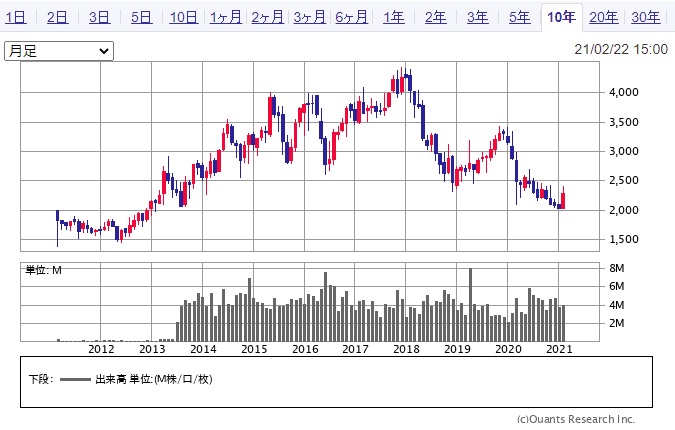Click the 2020 year axis label
Screen dimensions: 675x430
(508, 349)
